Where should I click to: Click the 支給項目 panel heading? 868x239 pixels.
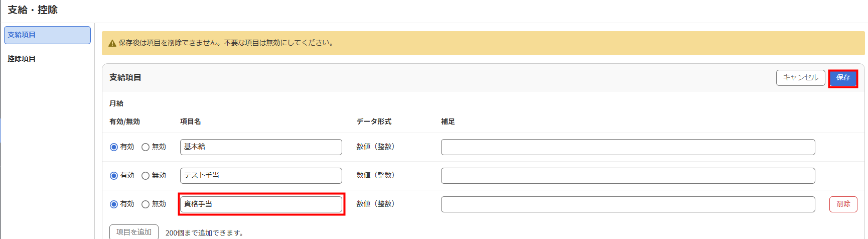tap(125, 77)
